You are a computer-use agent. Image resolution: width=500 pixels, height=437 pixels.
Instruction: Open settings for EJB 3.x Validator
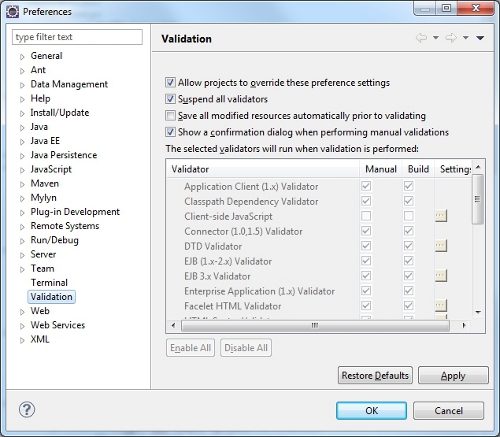pyautogui.click(x=441, y=276)
